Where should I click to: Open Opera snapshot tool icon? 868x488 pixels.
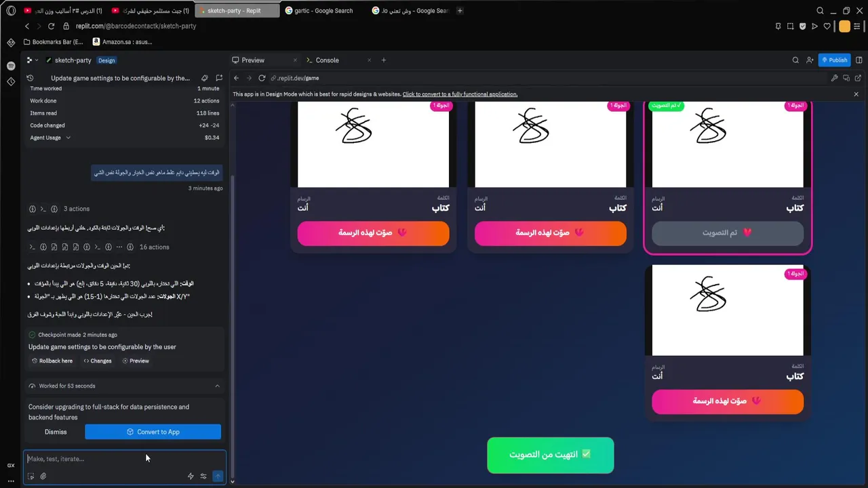(790, 26)
